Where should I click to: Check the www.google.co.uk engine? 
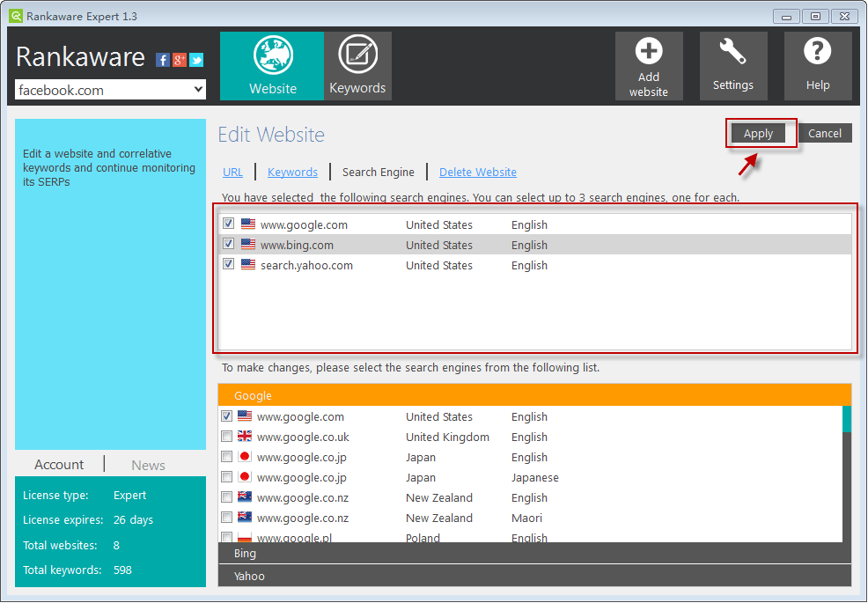226,437
